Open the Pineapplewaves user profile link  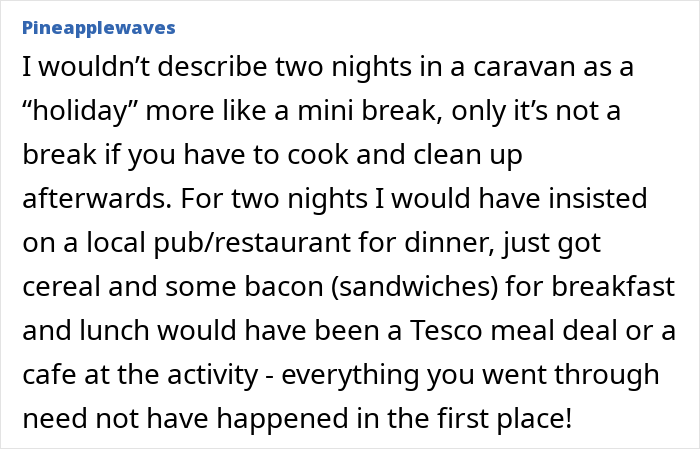pyautogui.click(x=99, y=28)
